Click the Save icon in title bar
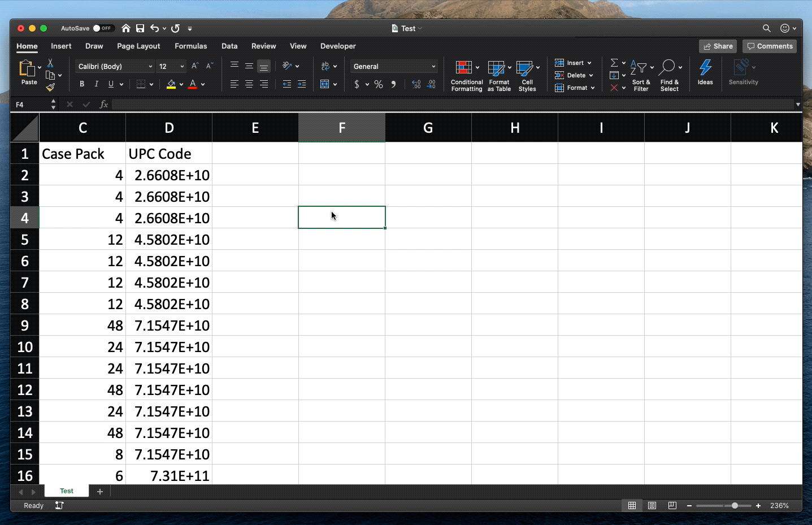Screen dimensions: 812x525 [140, 28]
